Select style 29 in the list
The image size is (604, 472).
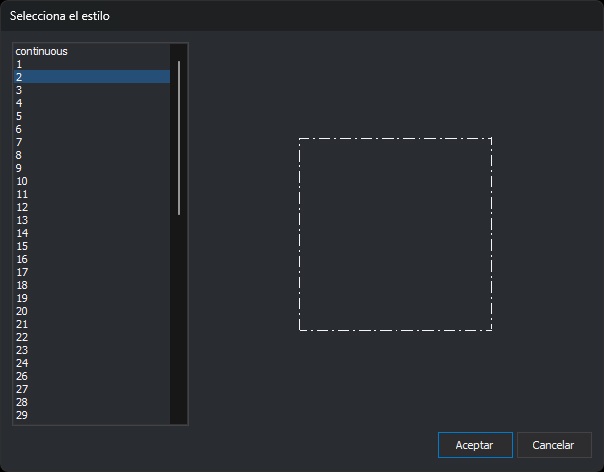(x=92, y=415)
